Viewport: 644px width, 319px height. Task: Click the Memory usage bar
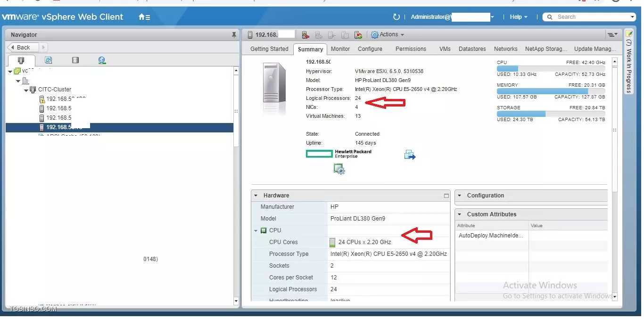(x=551, y=91)
